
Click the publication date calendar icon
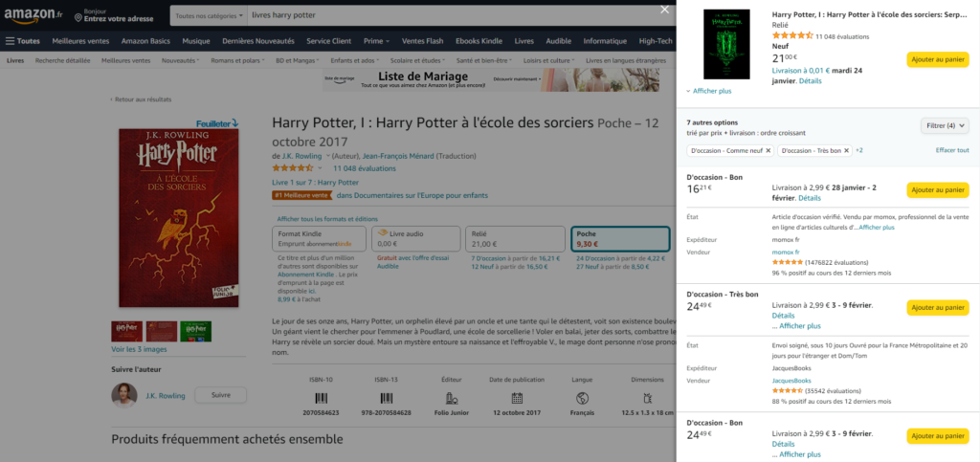(x=517, y=398)
